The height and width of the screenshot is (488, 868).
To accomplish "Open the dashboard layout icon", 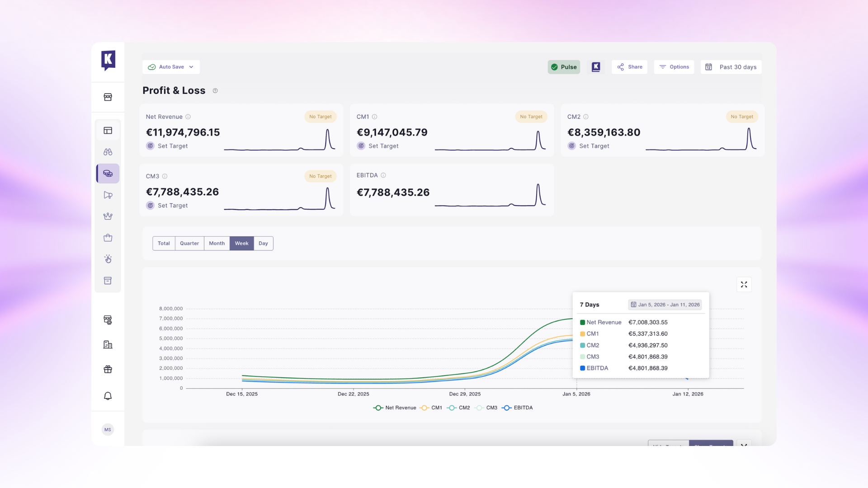I will 108,131.
